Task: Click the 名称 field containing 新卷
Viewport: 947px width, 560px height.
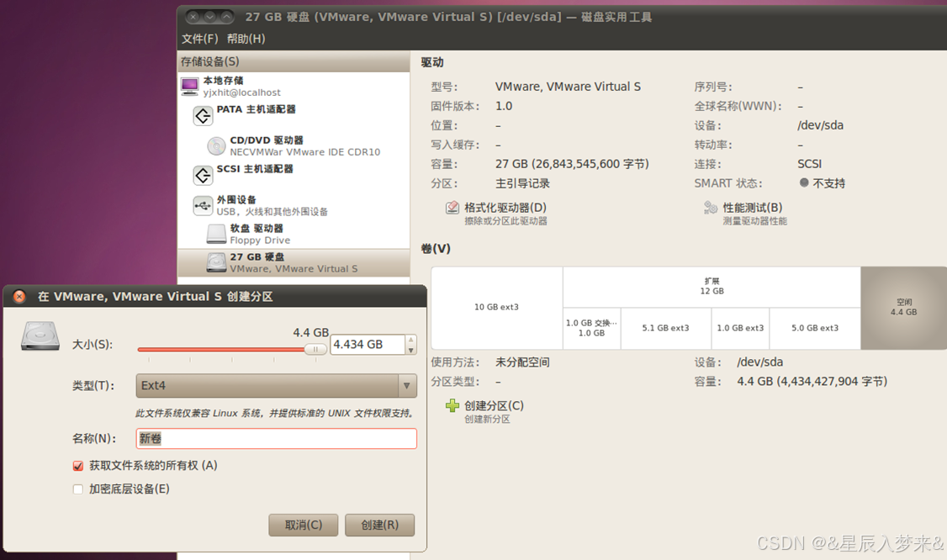Action: [277, 439]
